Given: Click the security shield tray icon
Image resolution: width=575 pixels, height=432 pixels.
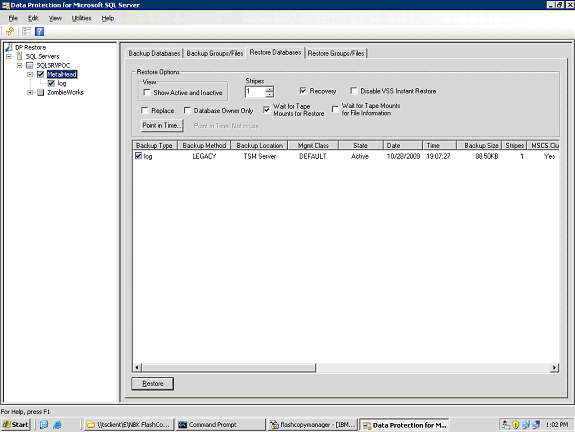Looking at the screenshot, I should (516, 425).
